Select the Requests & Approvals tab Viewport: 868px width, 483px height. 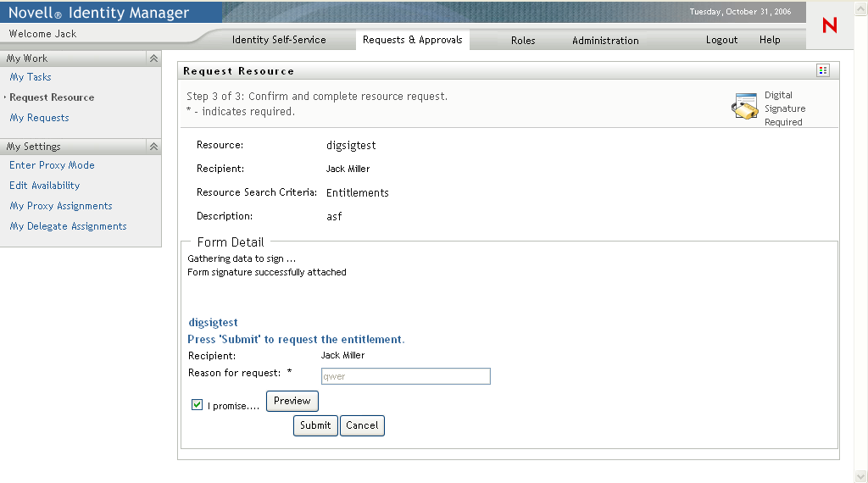click(413, 40)
